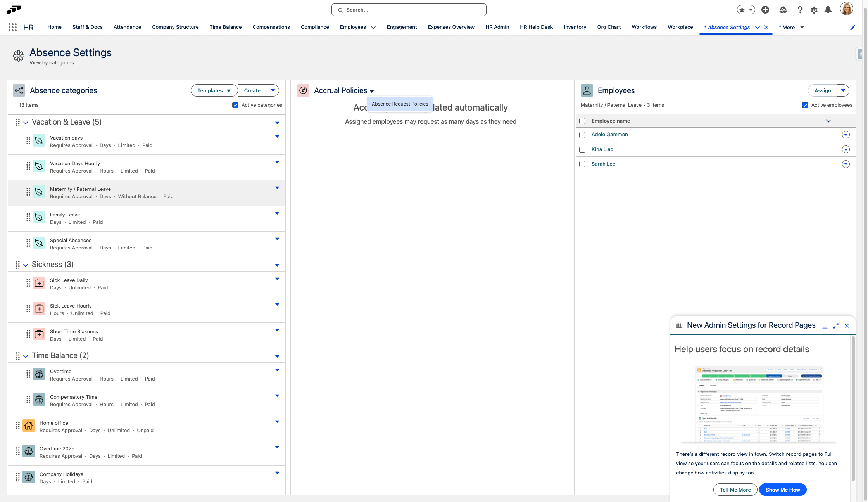The image size is (868, 502).
Task: Open the Help question mark icon
Action: (x=800, y=10)
